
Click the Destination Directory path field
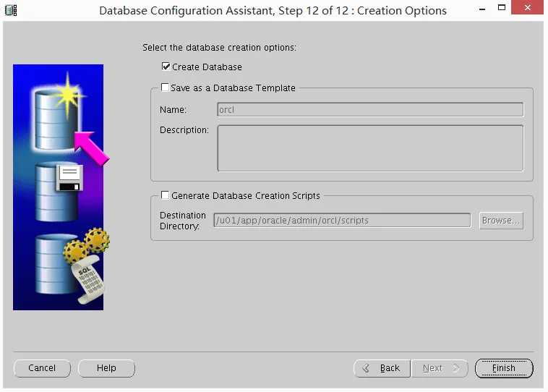click(x=342, y=221)
